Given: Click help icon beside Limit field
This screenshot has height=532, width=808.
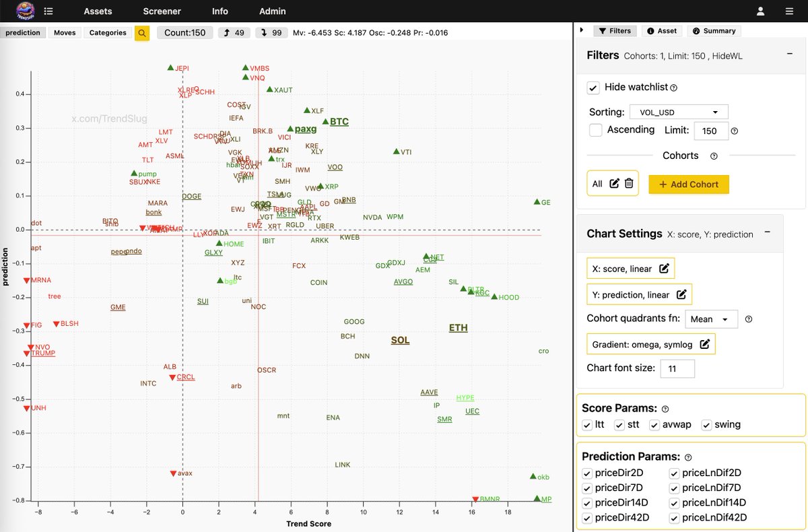Looking at the screenshot, I should (735, 131).
